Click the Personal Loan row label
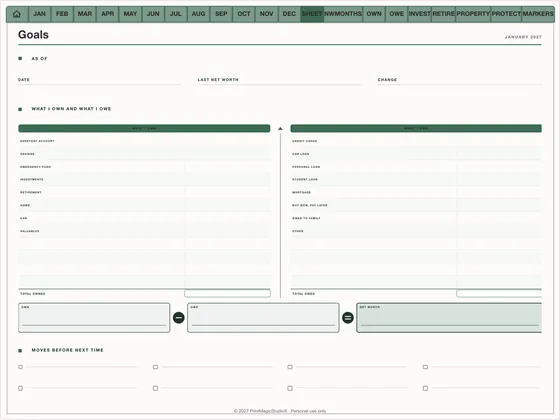 pyautogui.click(x=306, y=167)
